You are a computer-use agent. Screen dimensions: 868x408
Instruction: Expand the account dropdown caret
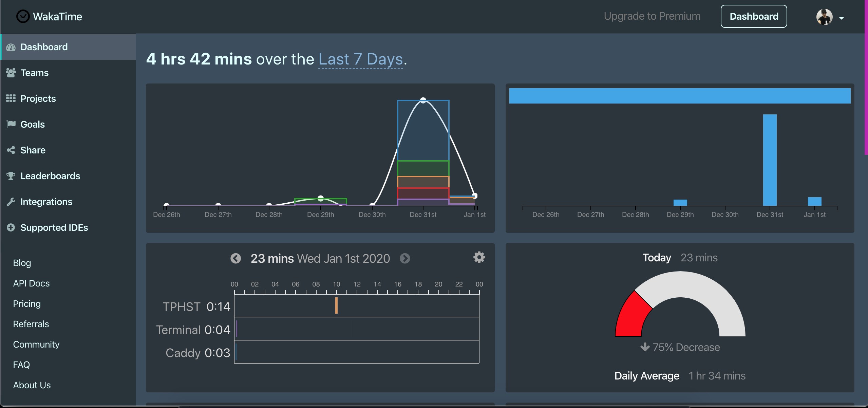(842, 18)
